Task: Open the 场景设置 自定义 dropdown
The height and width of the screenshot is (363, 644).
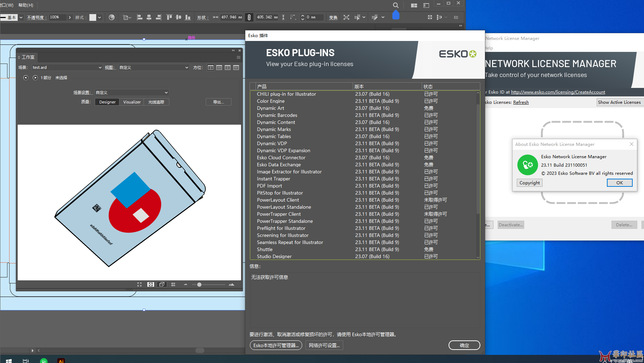Action: 132,93
